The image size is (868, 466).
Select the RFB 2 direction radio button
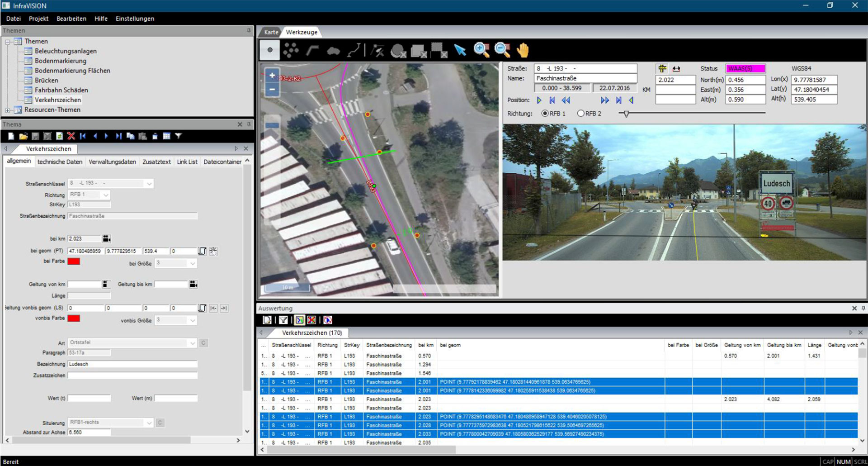[580, 114]
